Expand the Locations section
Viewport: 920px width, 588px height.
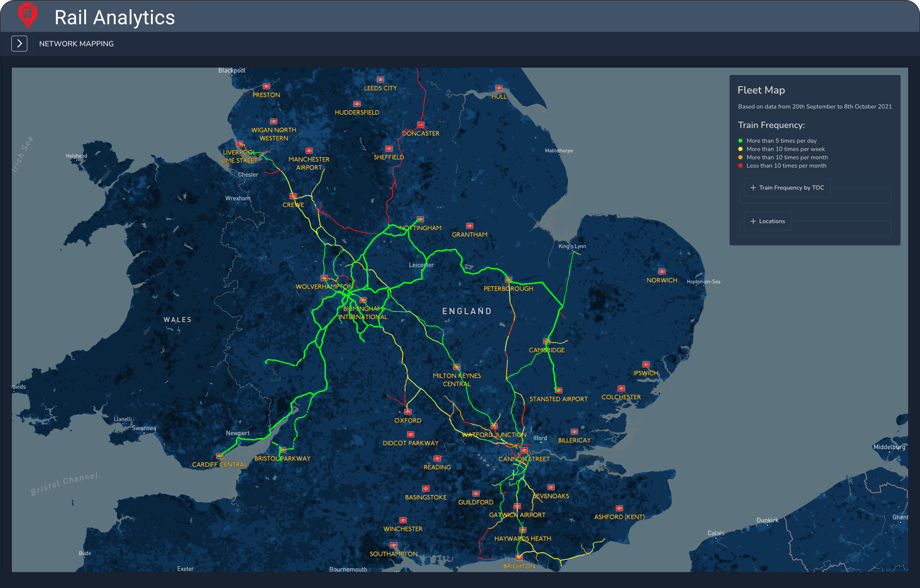767,221
